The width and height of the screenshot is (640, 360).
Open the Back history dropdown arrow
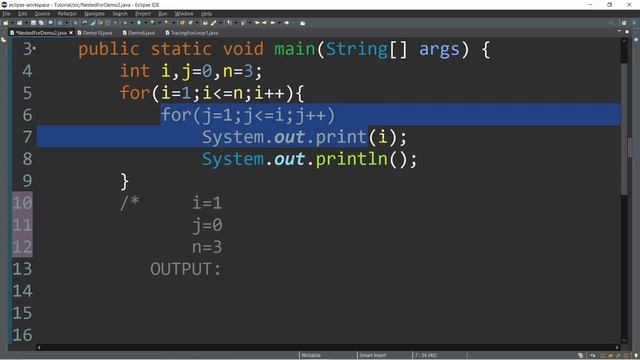(x=280, y=23)
